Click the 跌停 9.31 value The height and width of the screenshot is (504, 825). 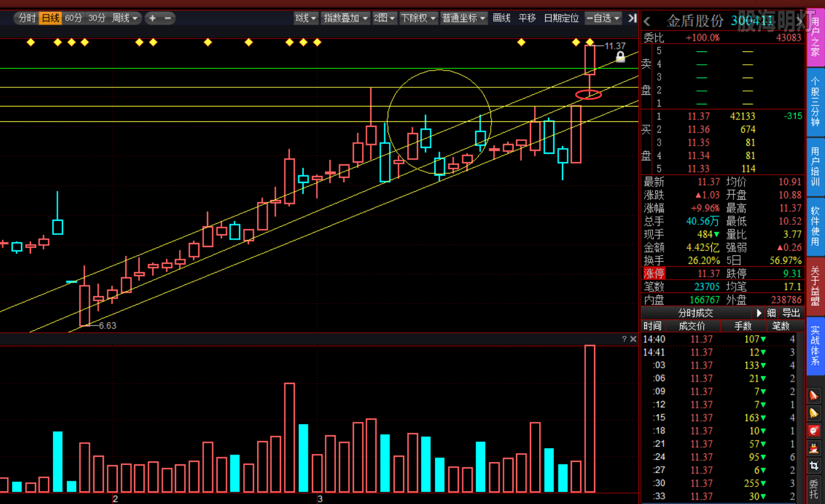pyautogui.click(x=792, y=273)
